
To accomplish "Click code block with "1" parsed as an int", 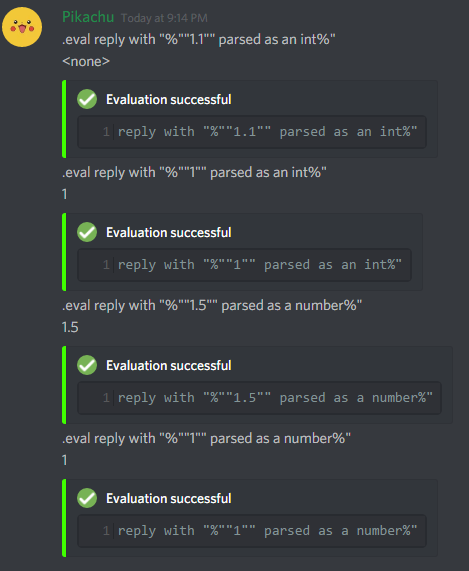I will tap(244, 265).
